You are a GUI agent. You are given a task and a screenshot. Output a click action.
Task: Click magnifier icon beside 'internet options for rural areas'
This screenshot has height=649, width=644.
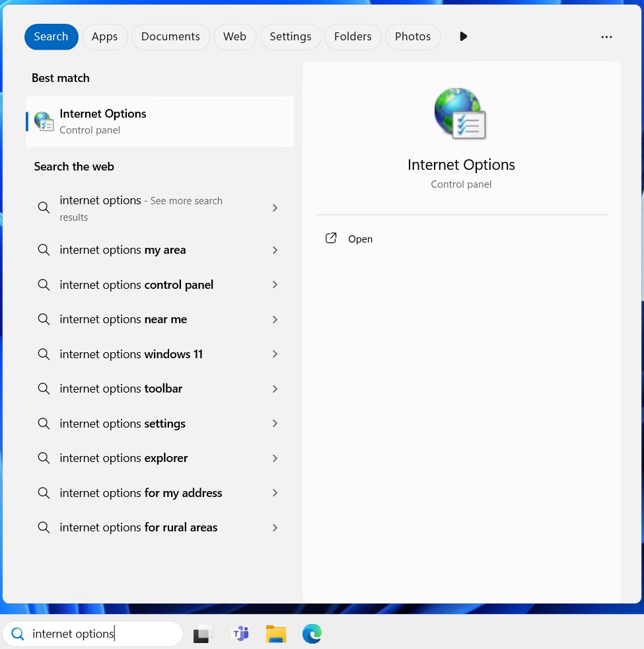[44, 527]
